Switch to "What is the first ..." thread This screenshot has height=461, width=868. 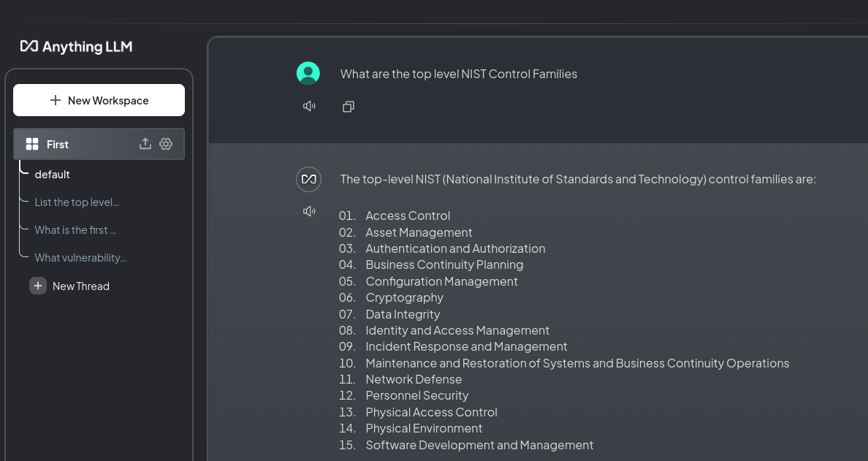coord(75,230)
